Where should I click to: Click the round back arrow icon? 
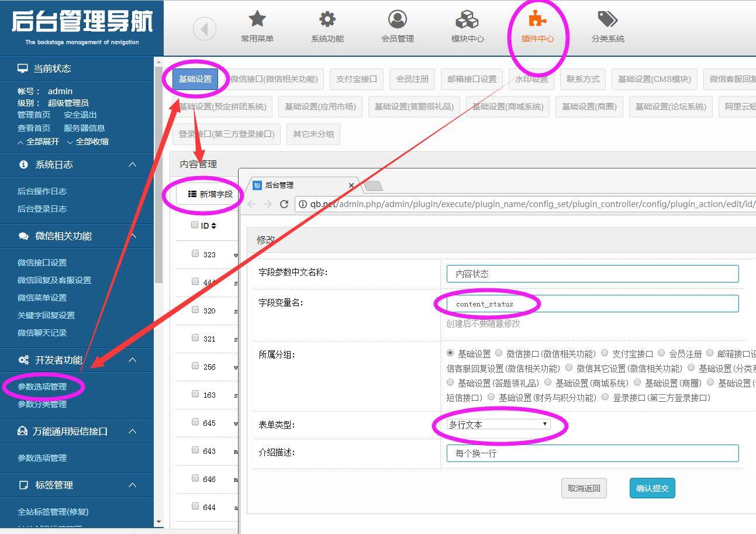coord(205,29)
